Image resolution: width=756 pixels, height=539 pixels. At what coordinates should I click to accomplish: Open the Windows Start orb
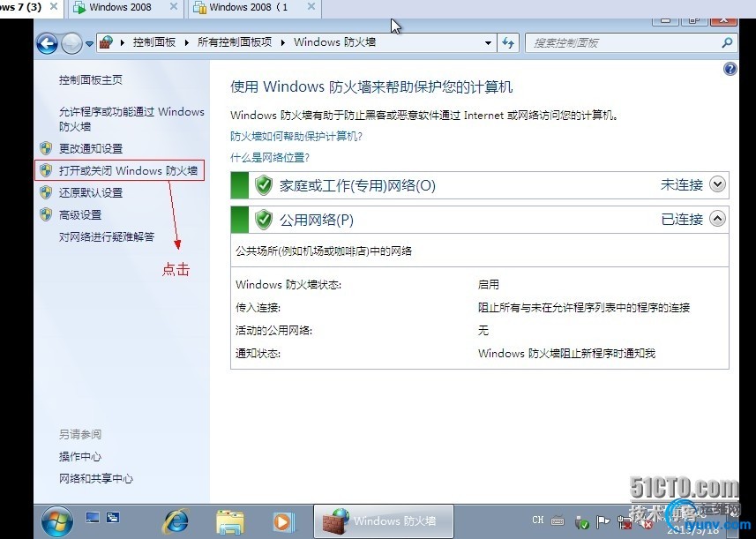click(56, 522)
